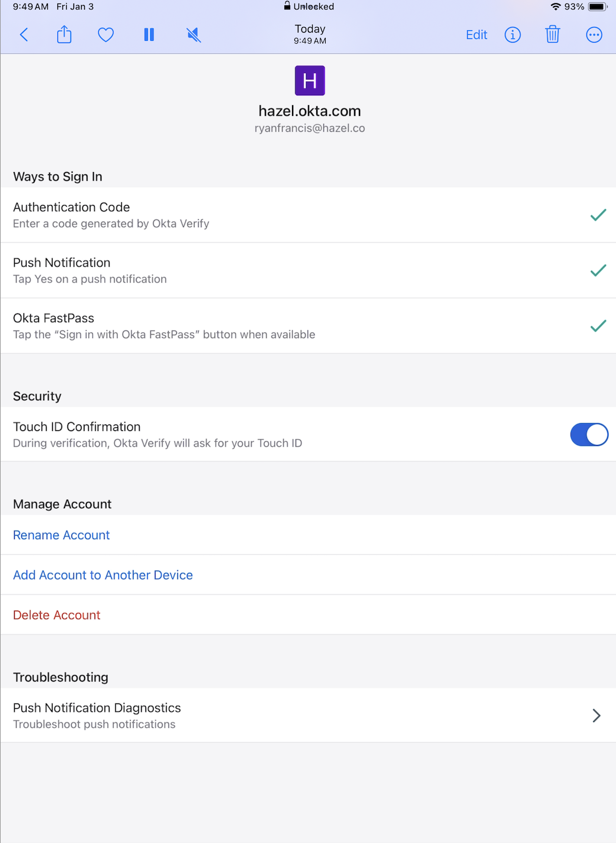616x843 pixels.
Task: Turn off Touch ID Confirmation switch
Action: pyautogui.click(x=589, y=435)
